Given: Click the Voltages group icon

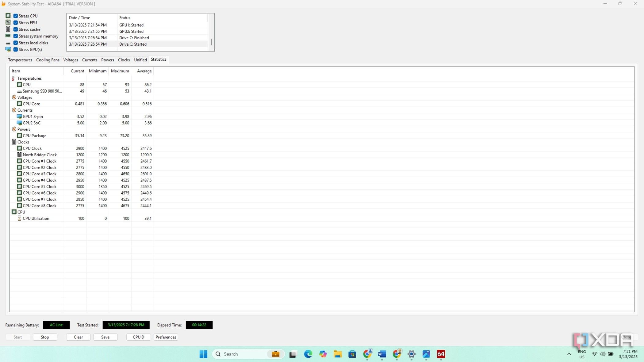Looking at the screenshot, I should pyautogui.click(x=14, y=97).
